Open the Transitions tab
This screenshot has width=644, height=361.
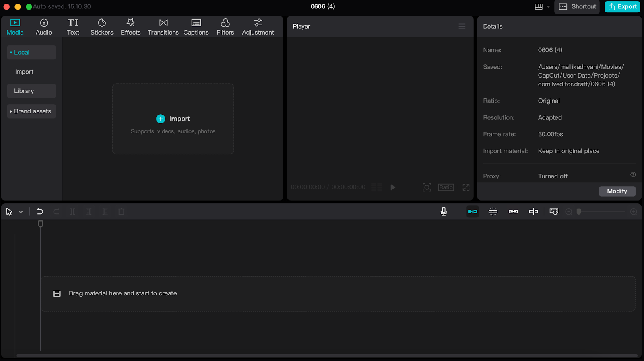[163, 27]
